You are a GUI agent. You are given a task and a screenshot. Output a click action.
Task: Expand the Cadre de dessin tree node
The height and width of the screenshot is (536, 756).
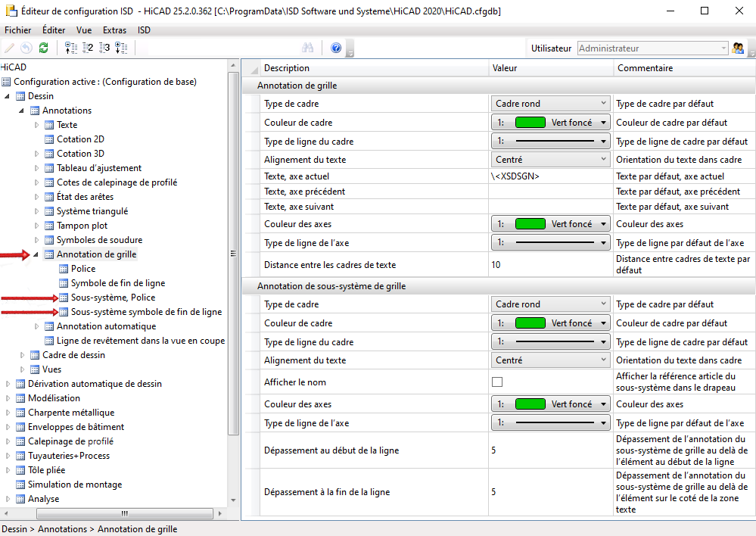(x=22, y=355)
